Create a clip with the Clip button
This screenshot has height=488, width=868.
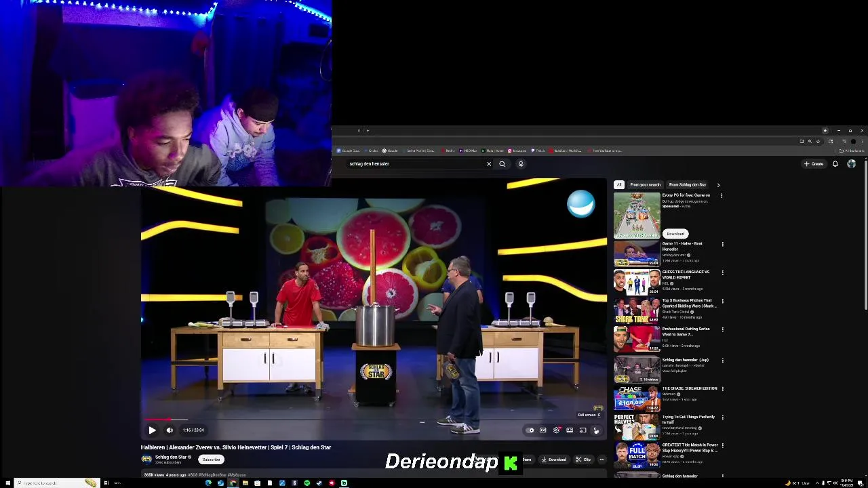click(x=583, y=460)
